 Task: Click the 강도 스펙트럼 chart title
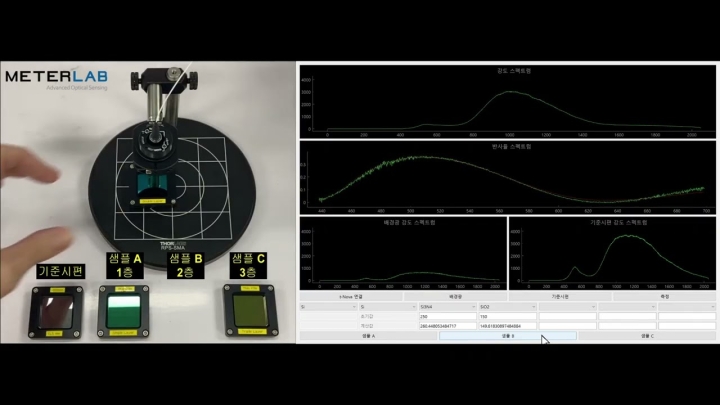tap(514, 71)
